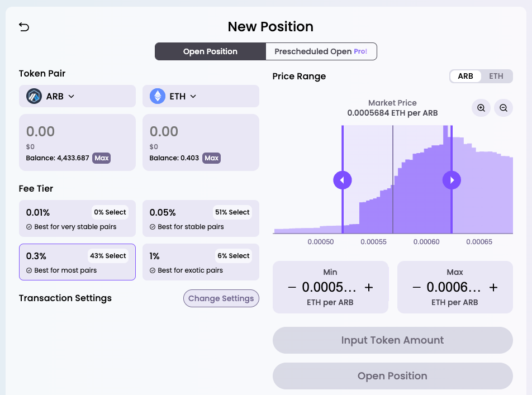Zoom out on the price chart
Viewport: 532px width, 395px height.
coord(503,108)
